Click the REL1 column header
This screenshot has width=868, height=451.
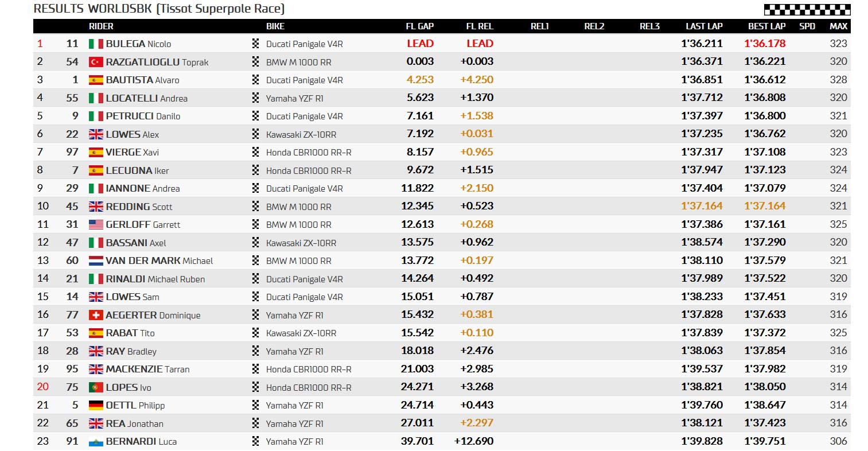coord(540,26)
